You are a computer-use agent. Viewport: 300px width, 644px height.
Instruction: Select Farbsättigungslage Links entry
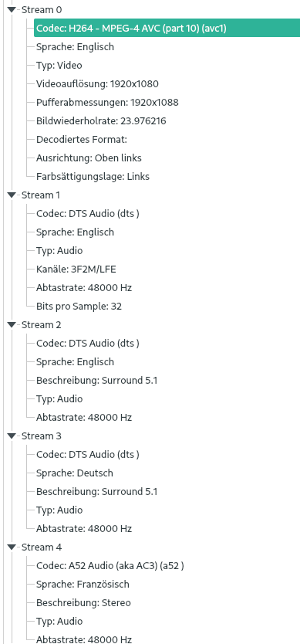click(93, 177)
